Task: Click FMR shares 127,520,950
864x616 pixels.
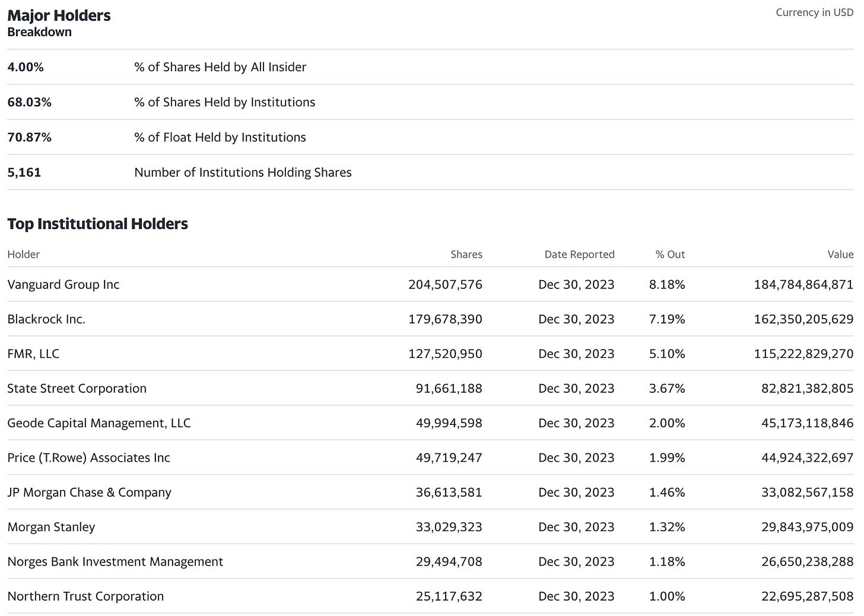Action: coord(445,354)
